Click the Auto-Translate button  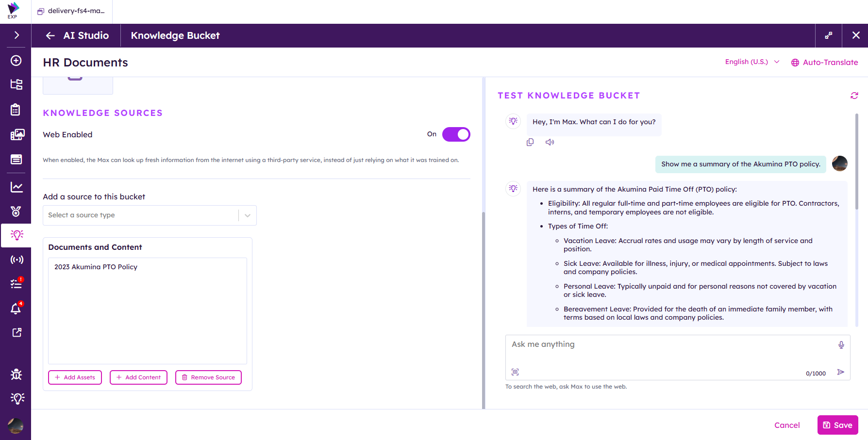(x=824, y=62)
